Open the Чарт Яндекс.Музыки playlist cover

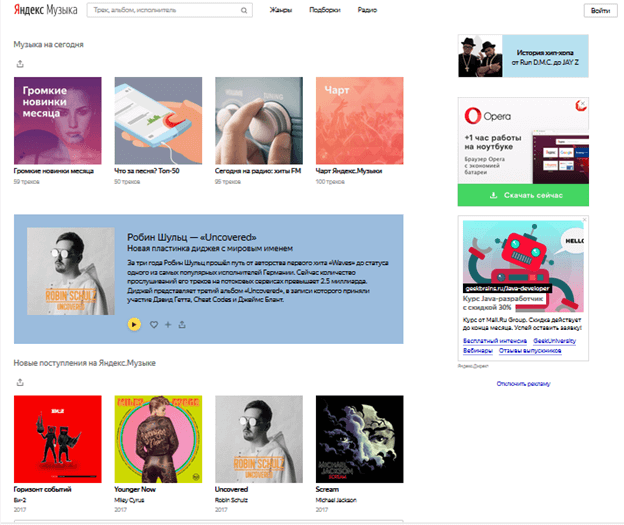tap(359, 121)
